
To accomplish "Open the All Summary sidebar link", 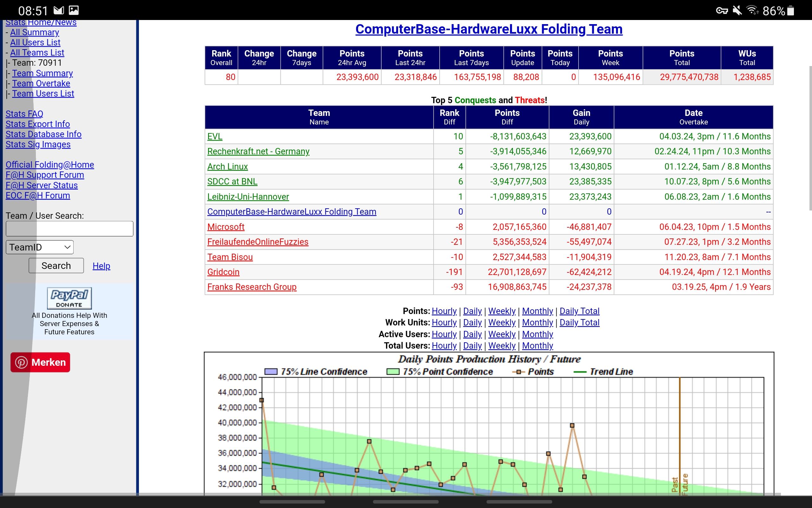I will point(35,32).
